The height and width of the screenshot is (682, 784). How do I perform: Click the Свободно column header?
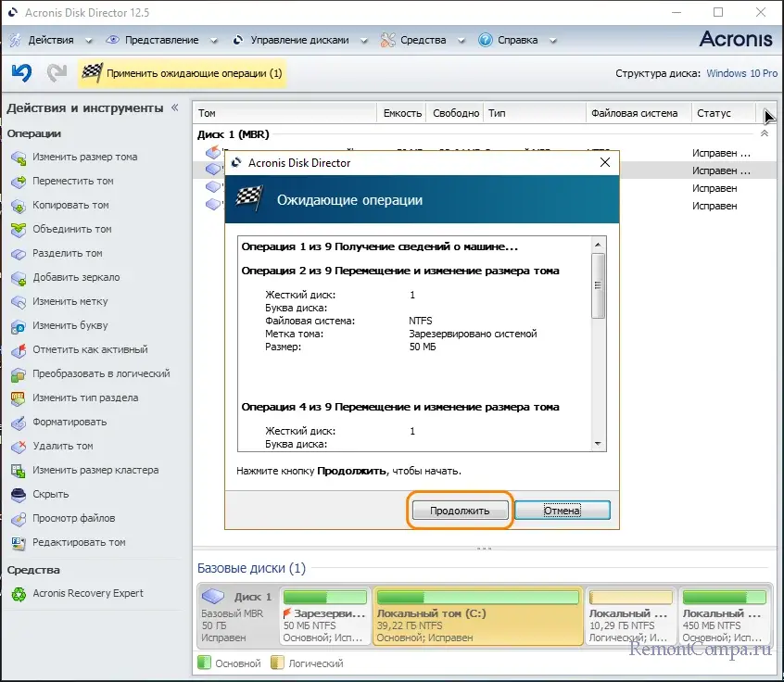coord(455,113)
